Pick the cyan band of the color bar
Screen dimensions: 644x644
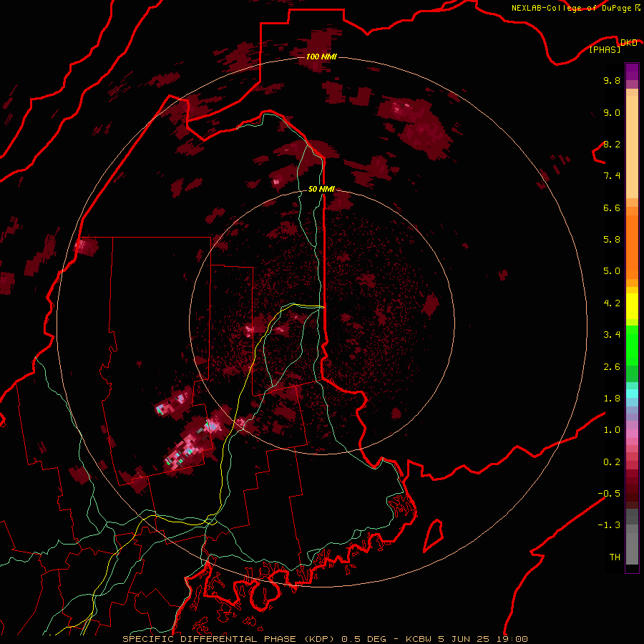pyautogui.click(x=632, y=393)
